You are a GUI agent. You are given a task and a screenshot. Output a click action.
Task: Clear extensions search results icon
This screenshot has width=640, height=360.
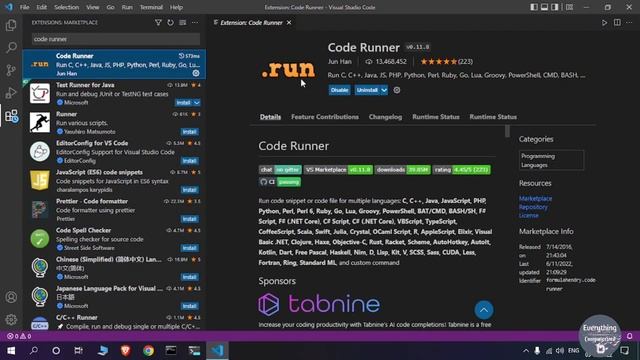[x=183, y=23]
